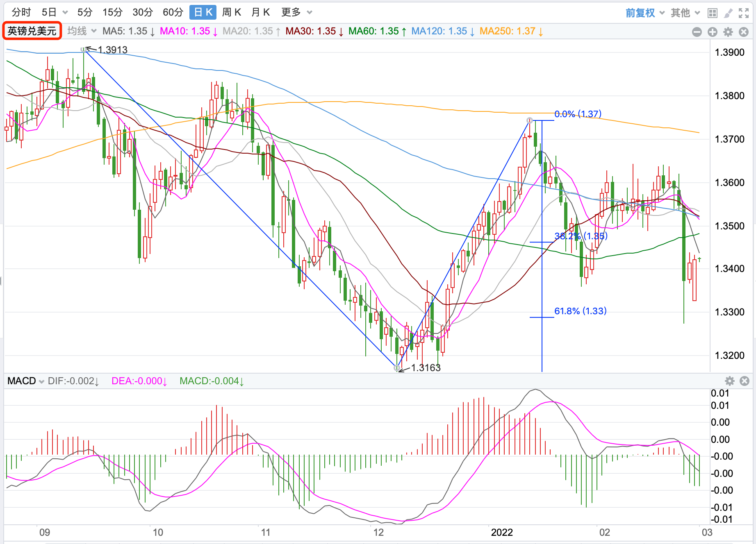The height and width of the screenshot is (544, 756).
Task: Click the MACD histogram value label
Action: pos(212,381)
